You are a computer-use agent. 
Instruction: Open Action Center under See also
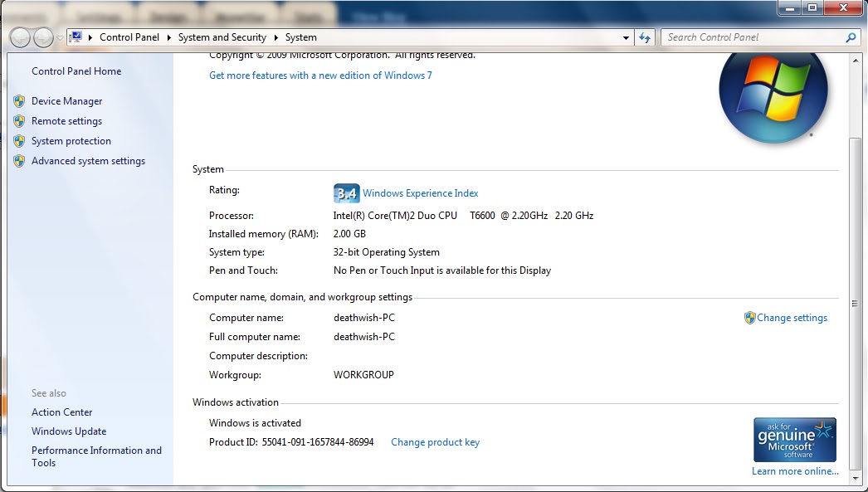(x=62, y=412)
